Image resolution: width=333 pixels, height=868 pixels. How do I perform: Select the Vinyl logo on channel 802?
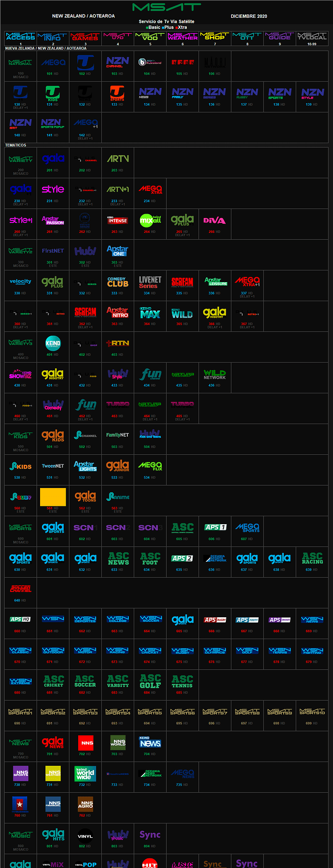click(85, 836)
